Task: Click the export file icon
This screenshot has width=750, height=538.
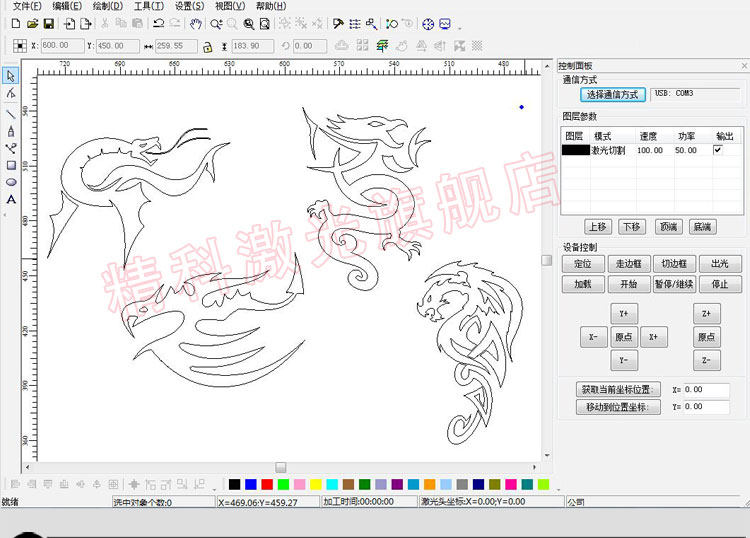Action: click(x=86, y=23)
